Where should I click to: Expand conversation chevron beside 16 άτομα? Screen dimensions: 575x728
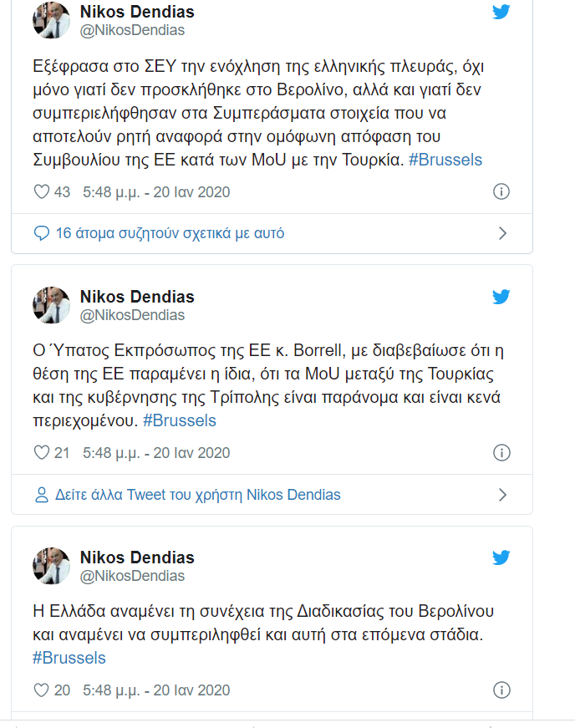pos(502,233)
